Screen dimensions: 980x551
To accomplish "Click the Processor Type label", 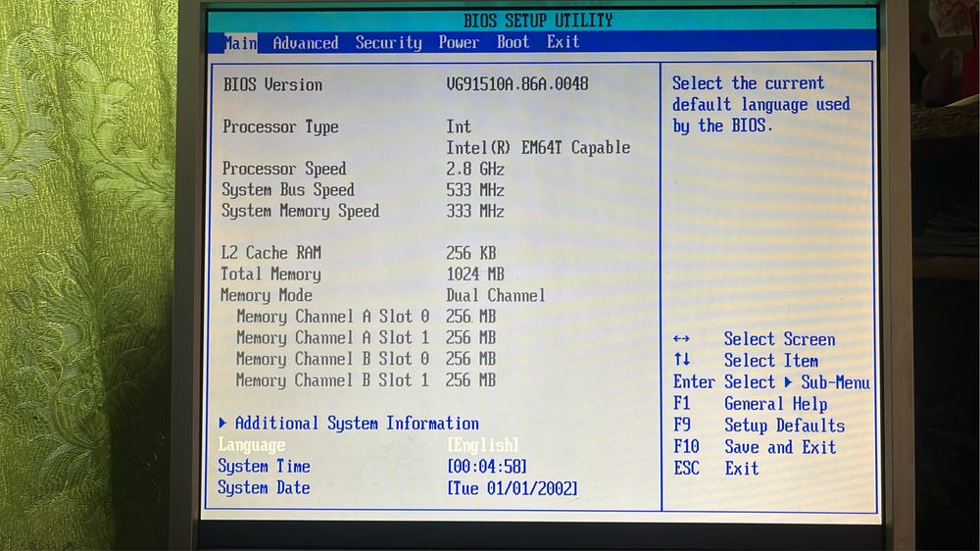I will click(280, 126).
